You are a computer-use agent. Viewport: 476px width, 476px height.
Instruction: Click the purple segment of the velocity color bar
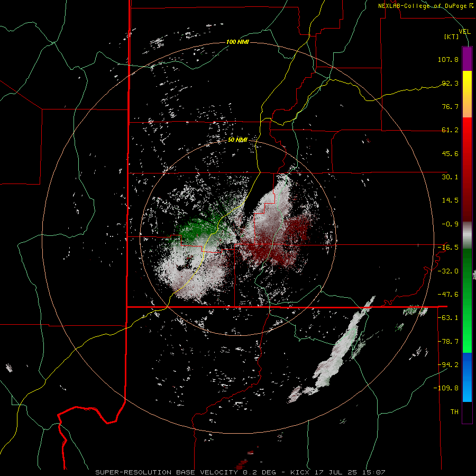tap(467, 59)
